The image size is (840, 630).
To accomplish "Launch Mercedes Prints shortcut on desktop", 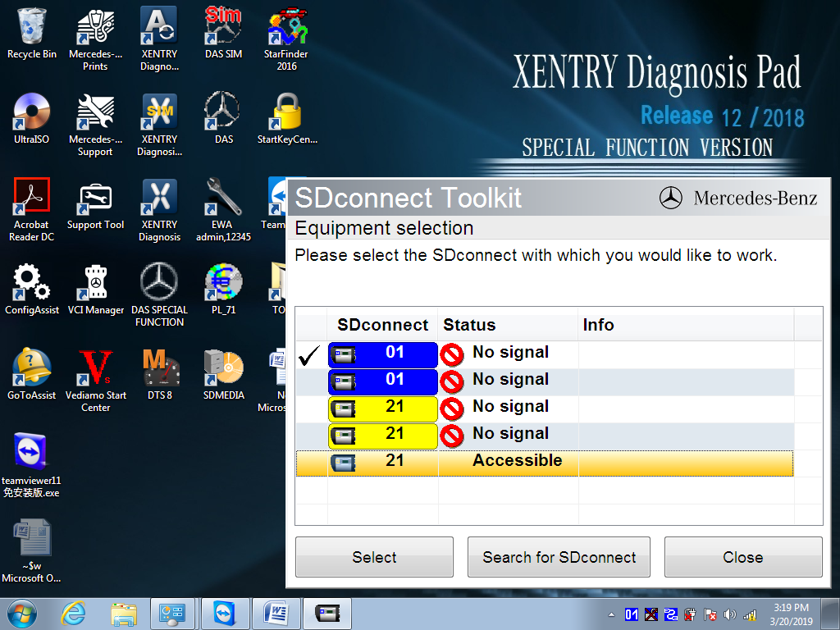I will [95, 39].
